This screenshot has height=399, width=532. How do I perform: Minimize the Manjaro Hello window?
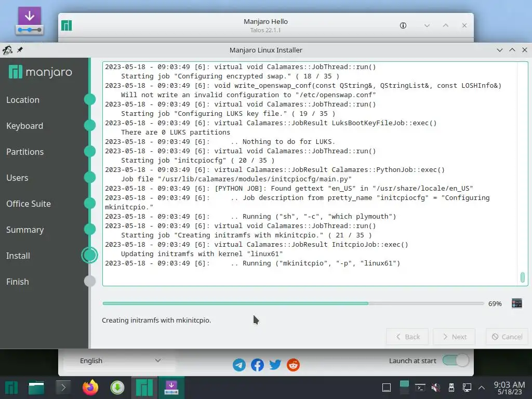427,25
